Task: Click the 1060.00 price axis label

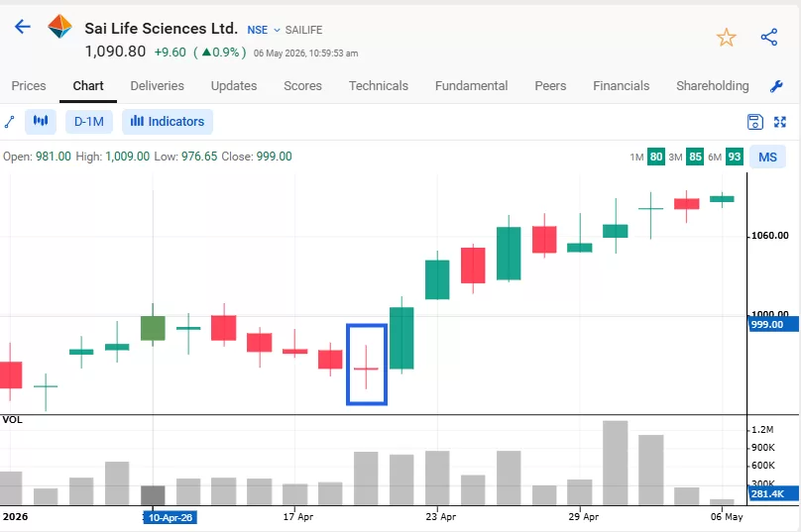Action: tap(770, 236)
